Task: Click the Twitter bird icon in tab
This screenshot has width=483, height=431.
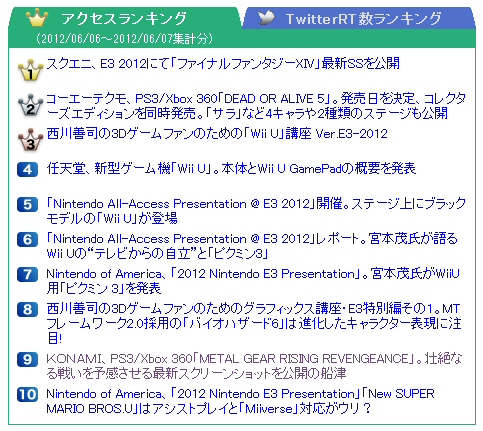Action: pyautogui.click(x=266, y=18)
